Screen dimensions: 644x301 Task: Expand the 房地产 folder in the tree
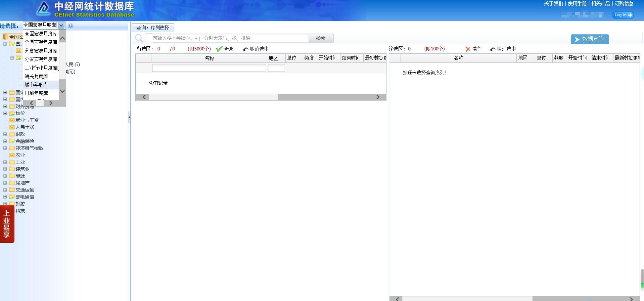coord(5,183)
